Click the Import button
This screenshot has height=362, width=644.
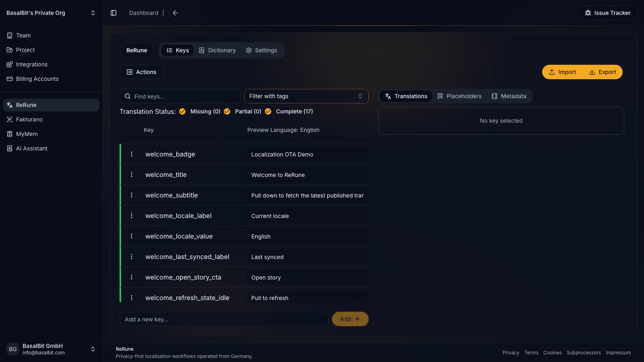[x=562, y=72]
